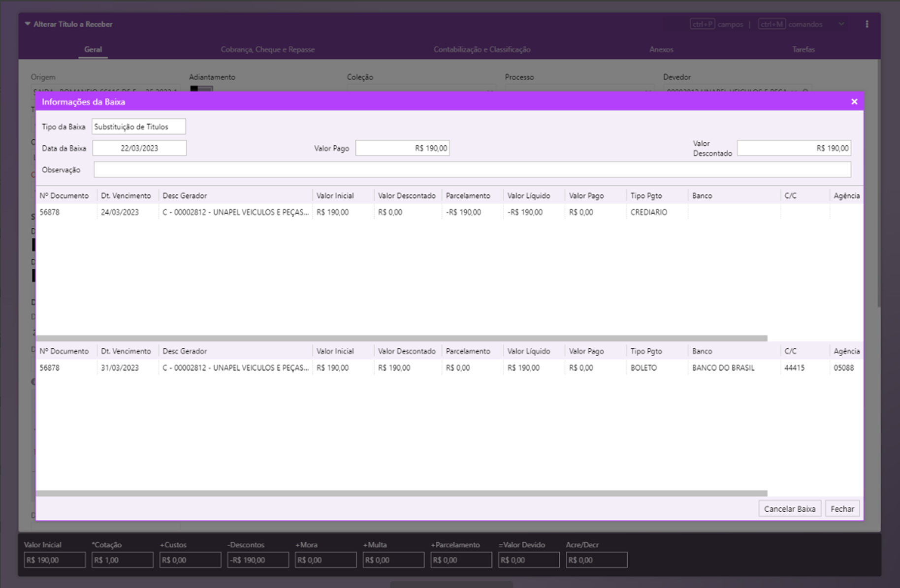
Task: Click the Fechar button
Action: (x=842, y=509)
